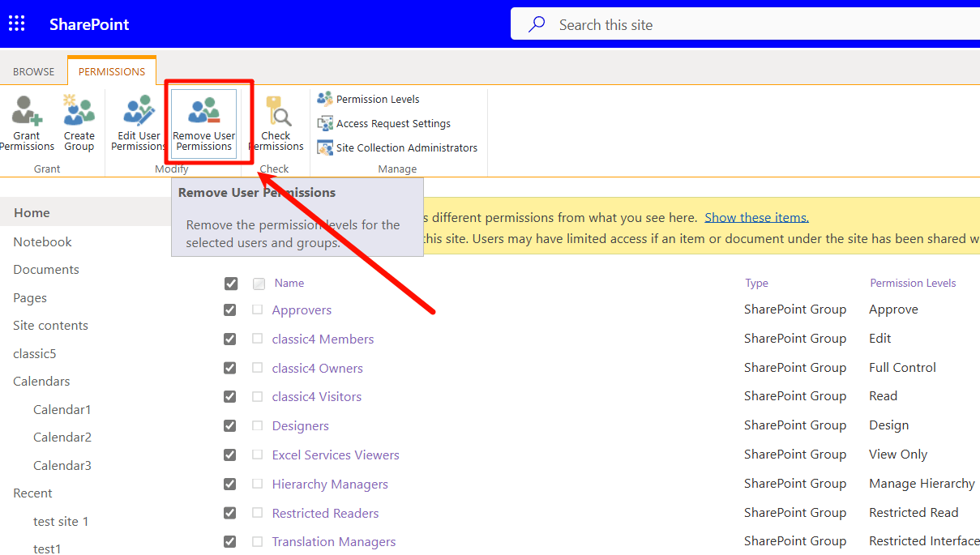The image size is (980, 555).
Task: Open Edit User Permissions
Action: click(x=139, y=123)
